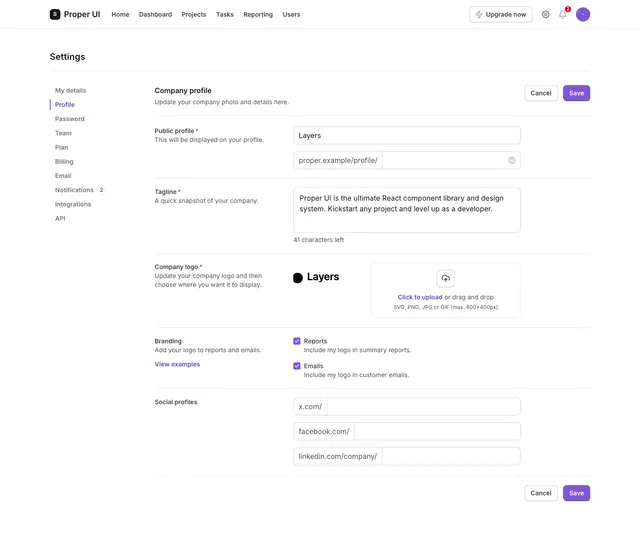This screenshot has height=544, width=640.
Task: Go to Home in top navigation
Action: pyautogui.click(x=120, y=15)
